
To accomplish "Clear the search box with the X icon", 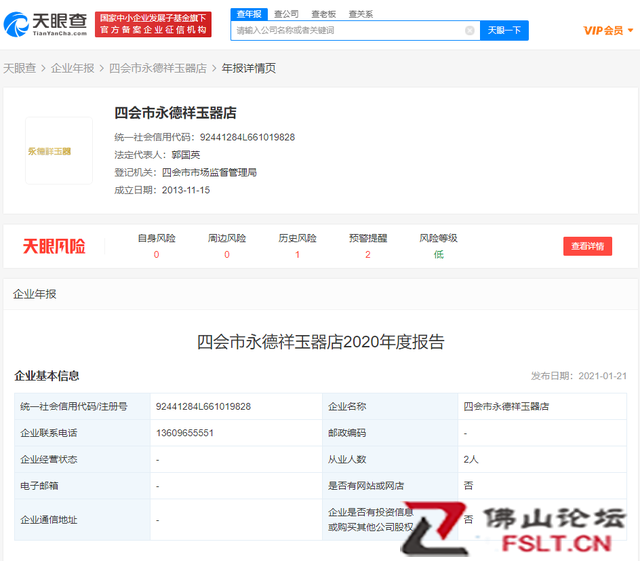I will coord(470,31).
